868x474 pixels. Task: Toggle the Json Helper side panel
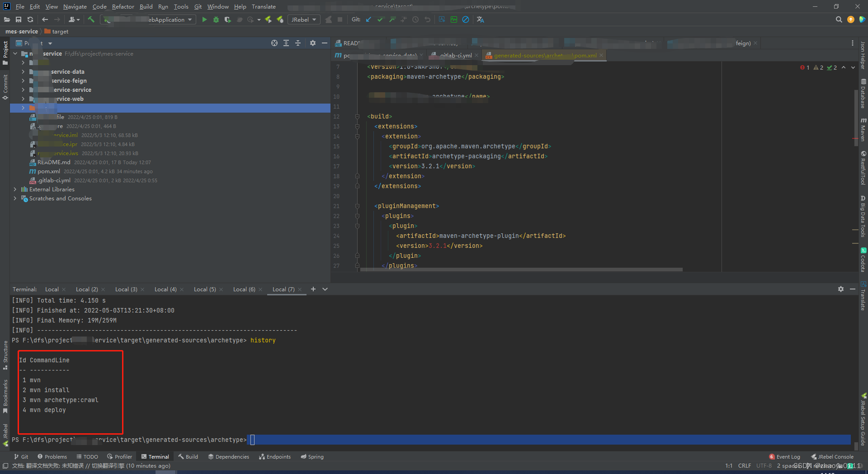pos(863,55)
